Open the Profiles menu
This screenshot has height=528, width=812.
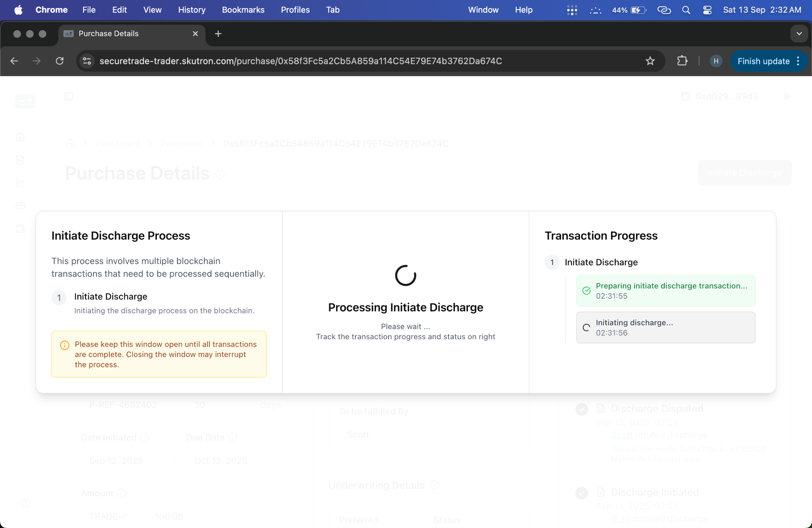pos(295,10)
